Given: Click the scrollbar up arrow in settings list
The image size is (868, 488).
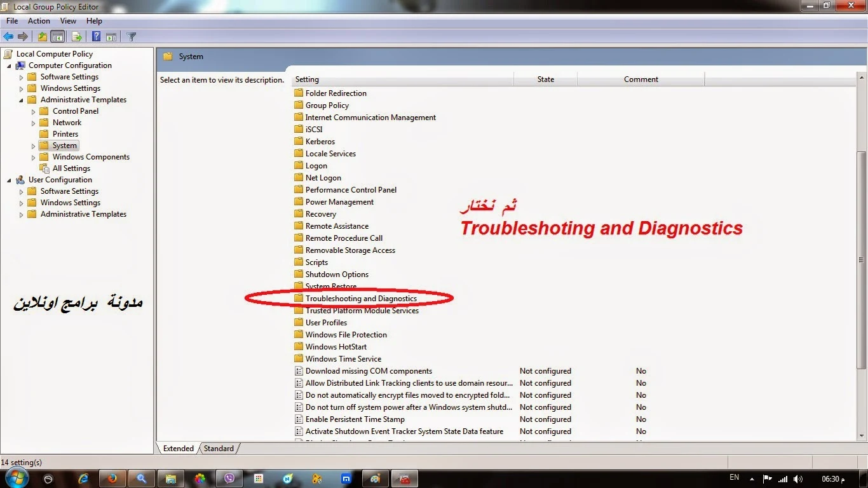Looking at the screenshot, I should [x=862, y=79].
